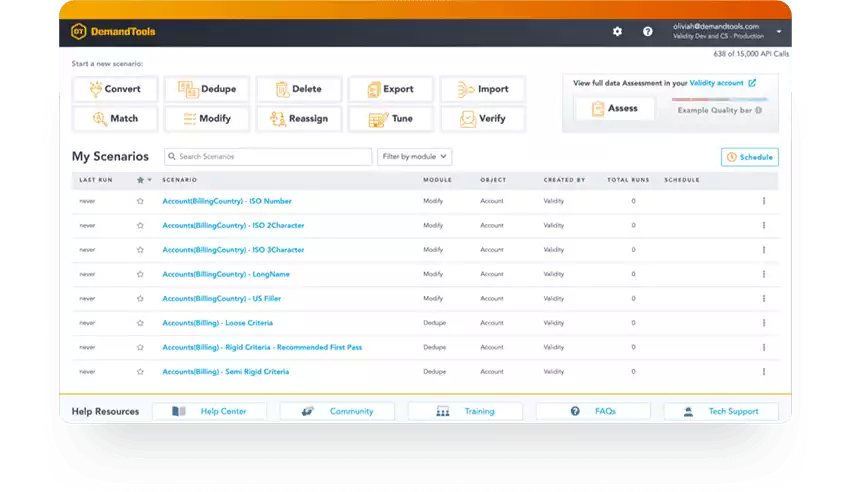The image size is (852, 492).
Task: Open the FAQs resource
Action: [593, 412]
